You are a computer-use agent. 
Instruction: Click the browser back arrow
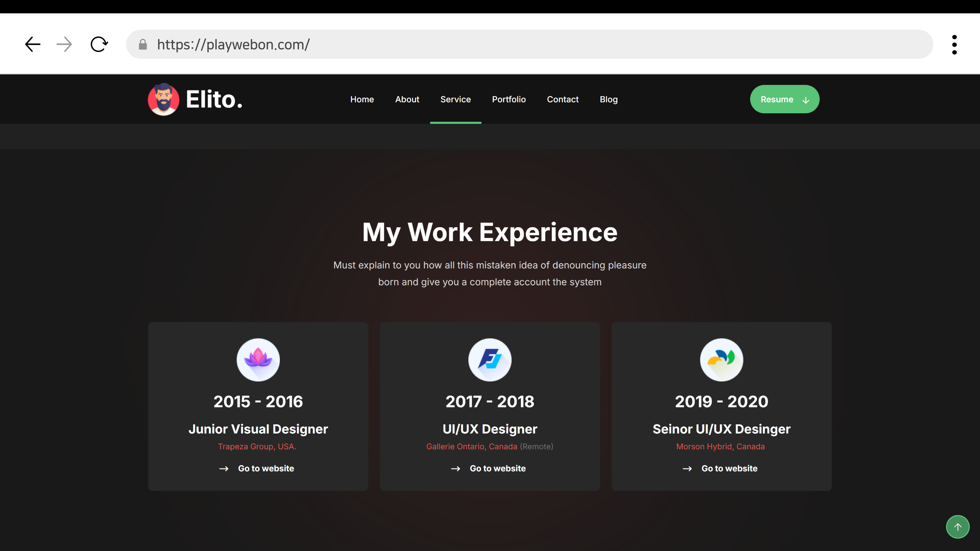[x=33, y=44]
